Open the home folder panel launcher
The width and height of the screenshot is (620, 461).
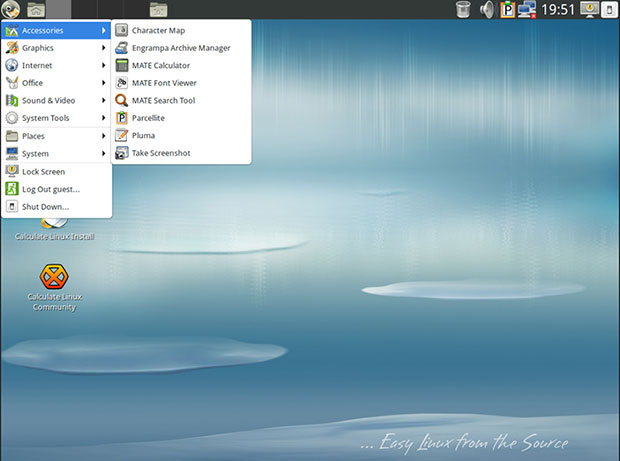point(36,9)
